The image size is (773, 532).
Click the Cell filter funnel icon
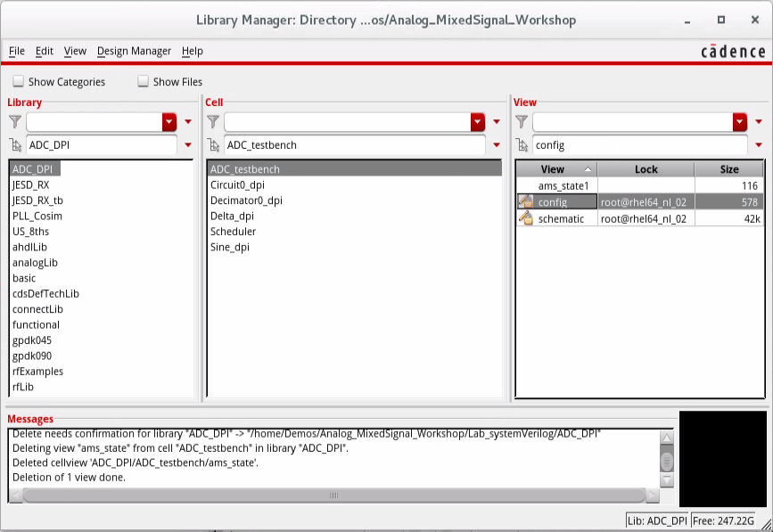pos(213,122)
